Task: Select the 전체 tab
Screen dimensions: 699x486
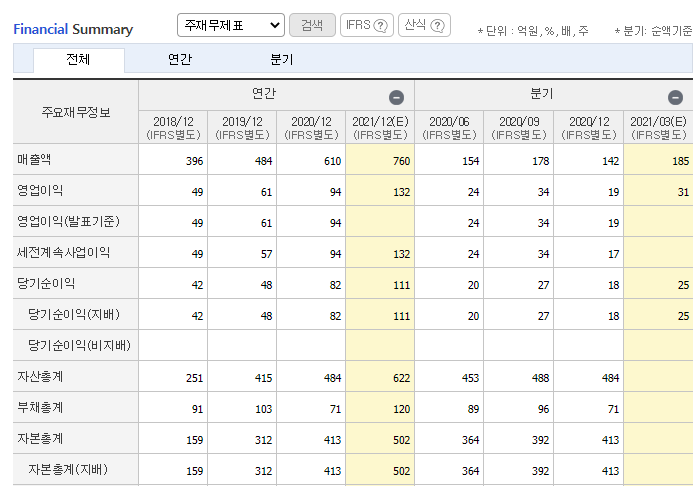Action: [x=78, y=60]
